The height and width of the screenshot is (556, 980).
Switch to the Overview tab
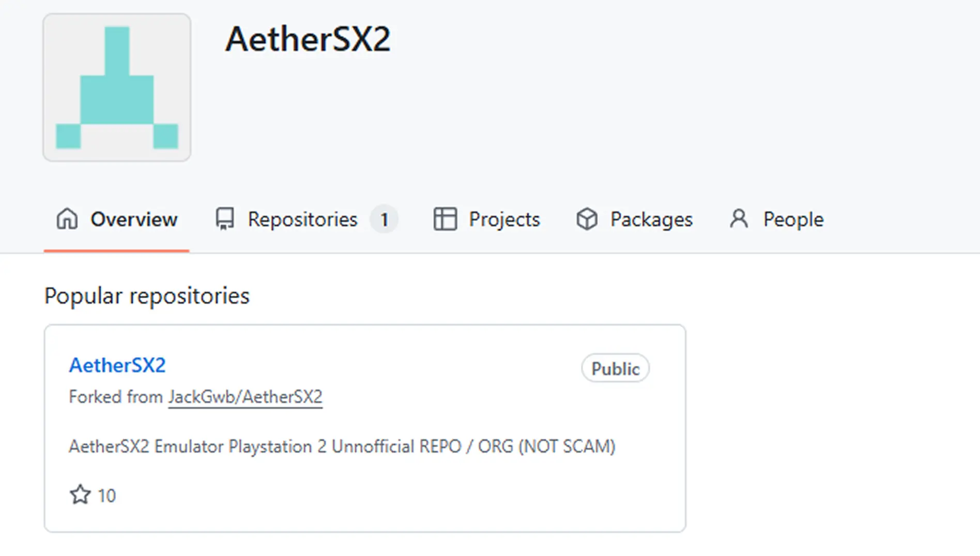click(134, 220)
